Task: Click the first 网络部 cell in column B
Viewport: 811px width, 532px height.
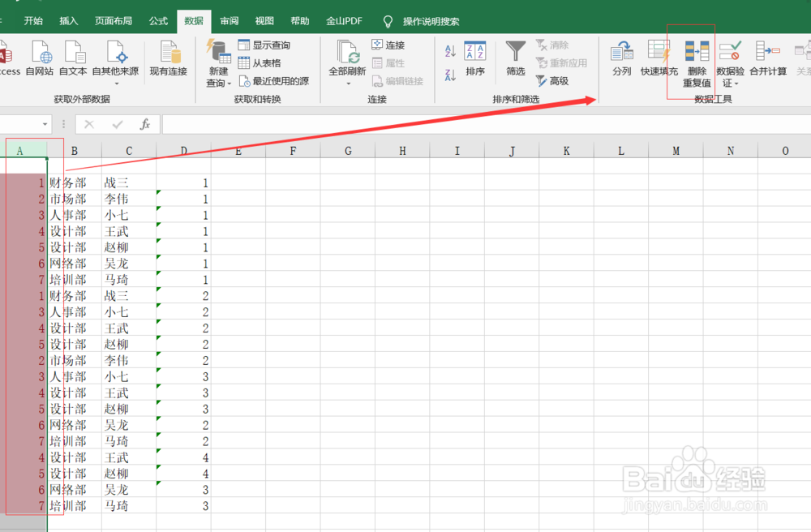Action: click(75, 263)
